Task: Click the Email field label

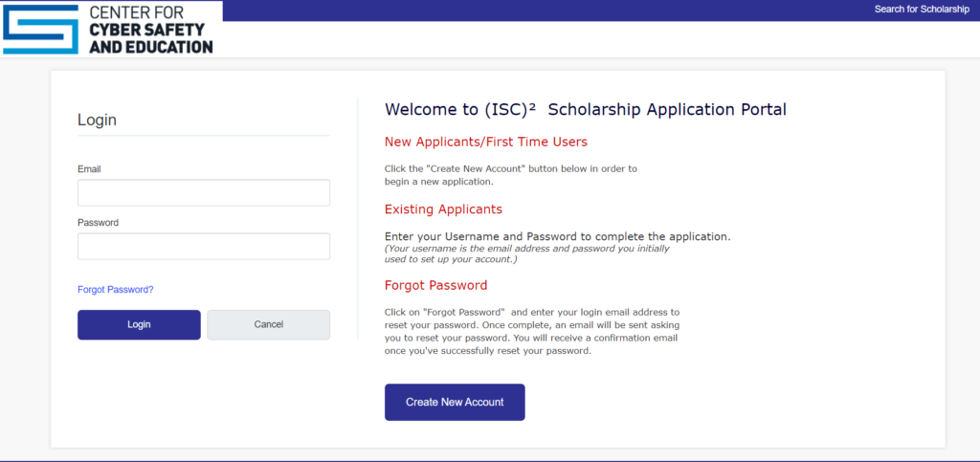Action: (89, 169)
